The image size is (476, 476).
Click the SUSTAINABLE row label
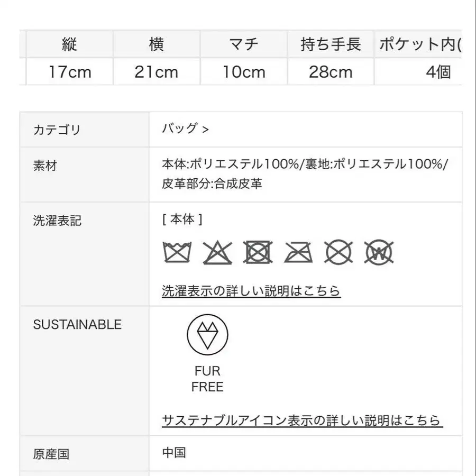77,324
